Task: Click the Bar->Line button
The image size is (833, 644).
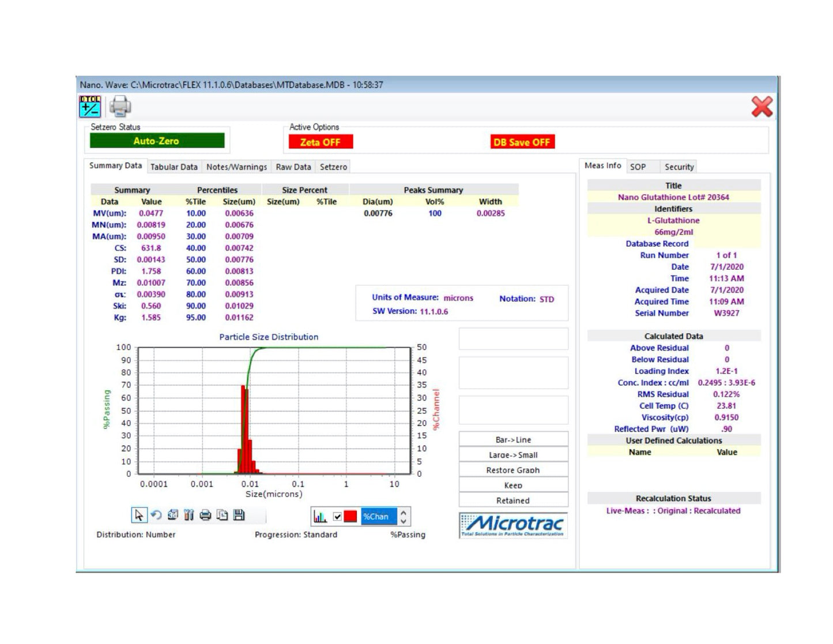Action: (x=513, y=439)
